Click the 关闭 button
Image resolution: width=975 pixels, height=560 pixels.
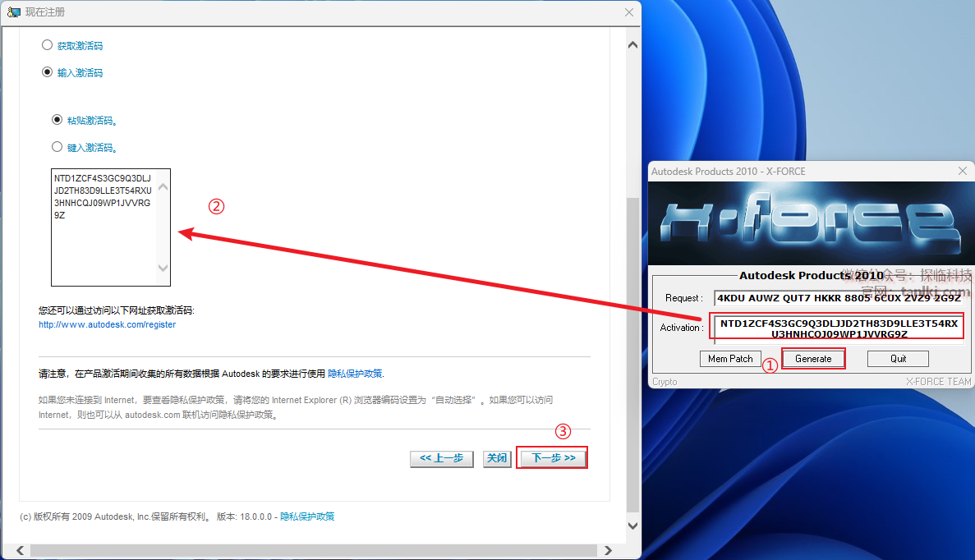(x=497, y=459)
